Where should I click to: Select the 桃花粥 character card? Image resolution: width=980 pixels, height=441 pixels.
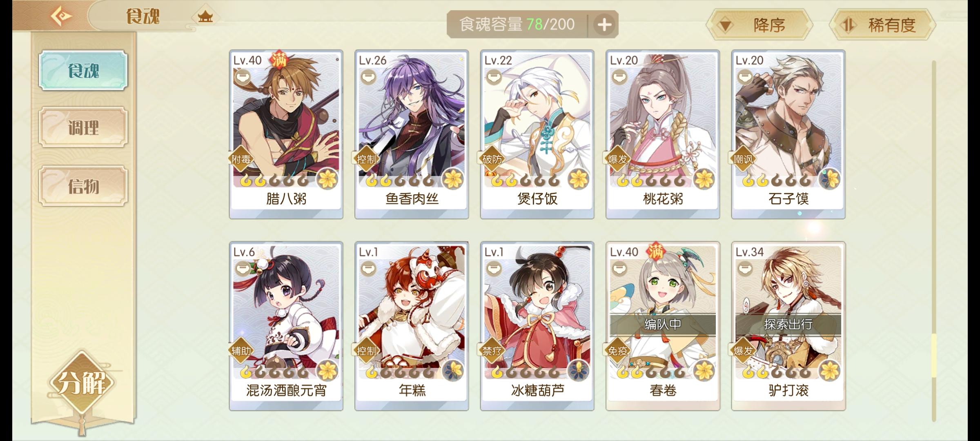[663, 134]
